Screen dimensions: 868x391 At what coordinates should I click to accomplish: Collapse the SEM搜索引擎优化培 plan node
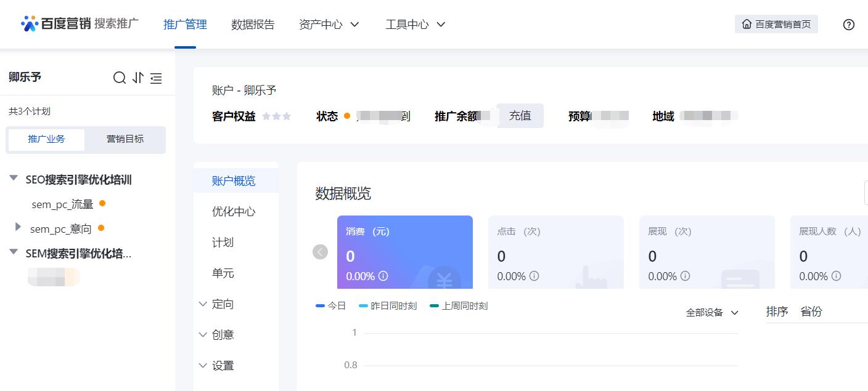(x=14, y=252)
